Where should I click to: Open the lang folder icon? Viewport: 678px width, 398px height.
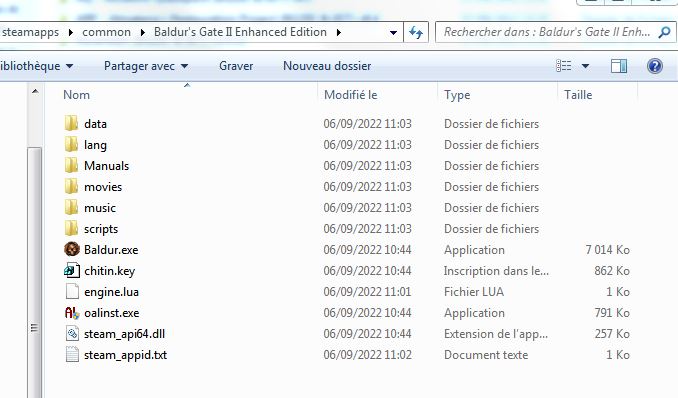click(x=71, y=144)
